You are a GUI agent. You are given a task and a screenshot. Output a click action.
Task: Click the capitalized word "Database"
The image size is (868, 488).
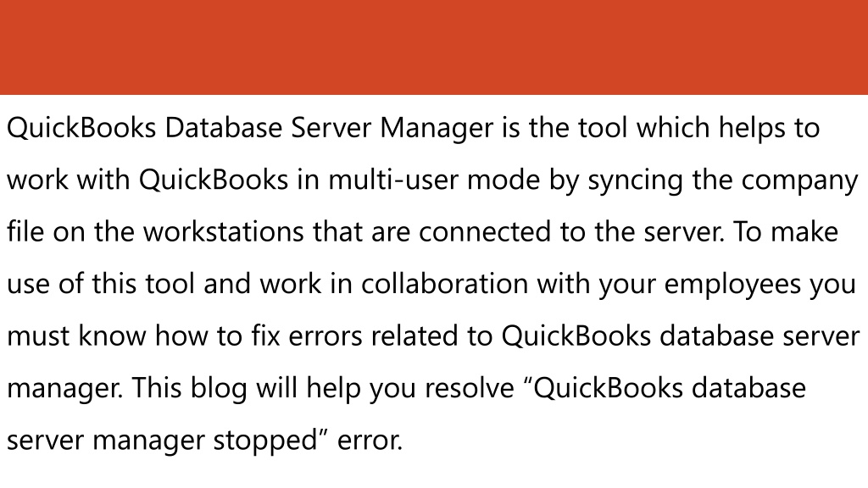point(224,128)
